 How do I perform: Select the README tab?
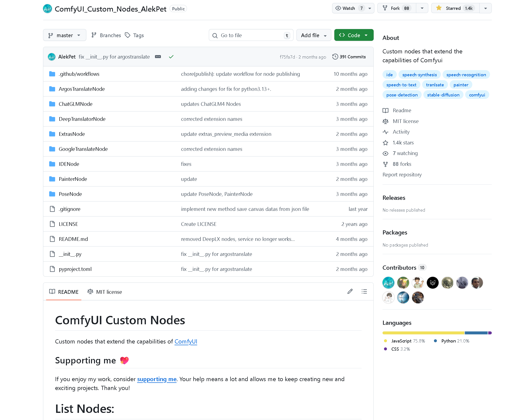tap(64, 292)
